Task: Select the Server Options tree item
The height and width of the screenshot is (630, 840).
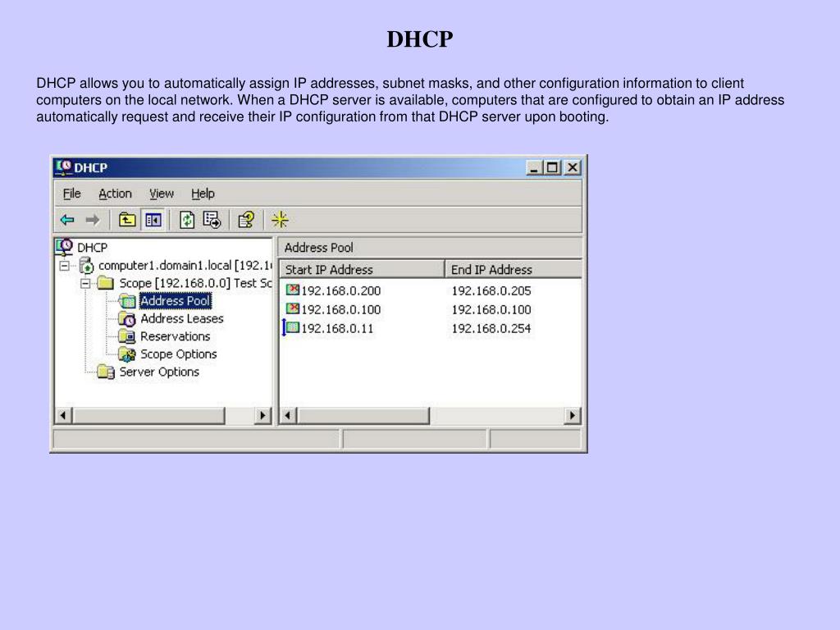Action: click(159, 372)
